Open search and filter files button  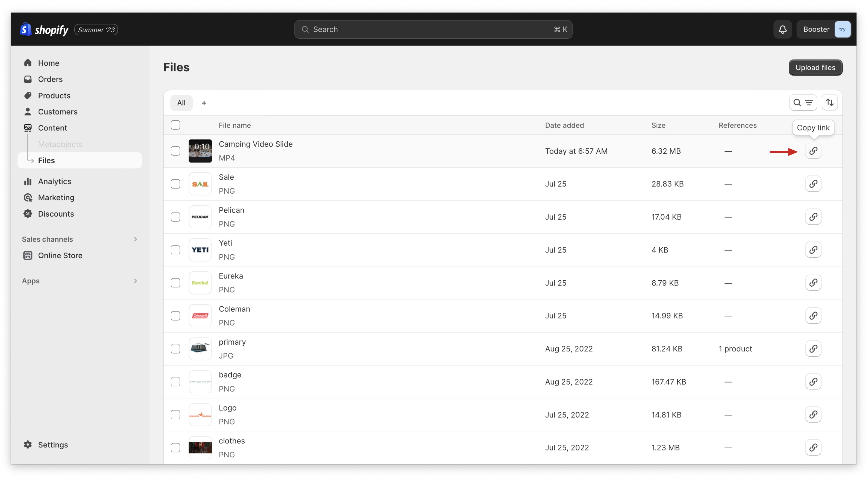click(x=803, y=103)
